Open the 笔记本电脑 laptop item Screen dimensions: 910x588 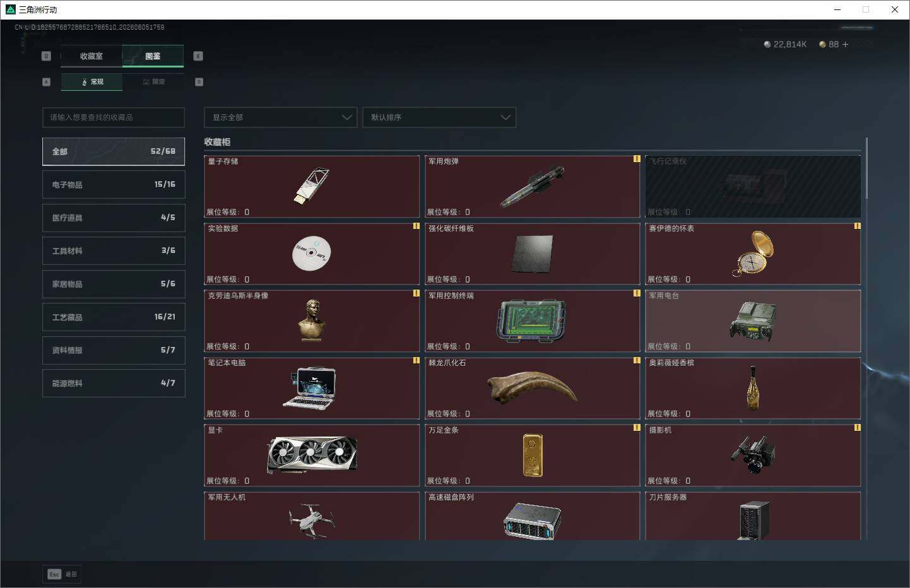click(x=312, y=388)
